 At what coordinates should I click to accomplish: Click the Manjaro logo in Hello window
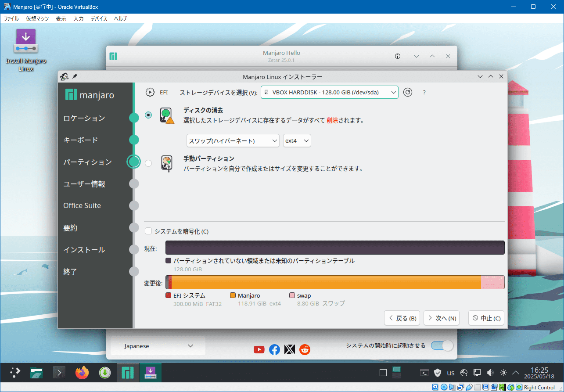[x=113, y=56]
